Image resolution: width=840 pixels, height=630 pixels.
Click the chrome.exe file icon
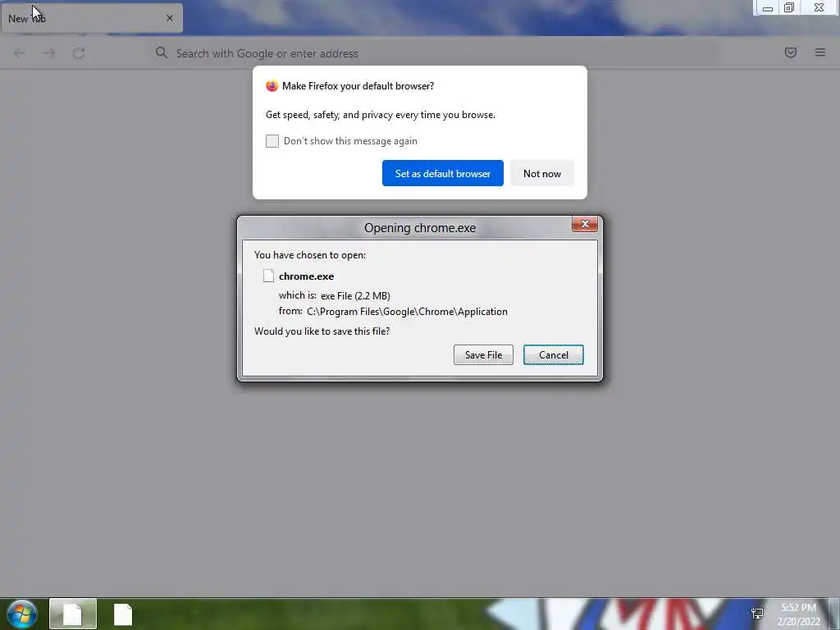click(x=268, y=276)
